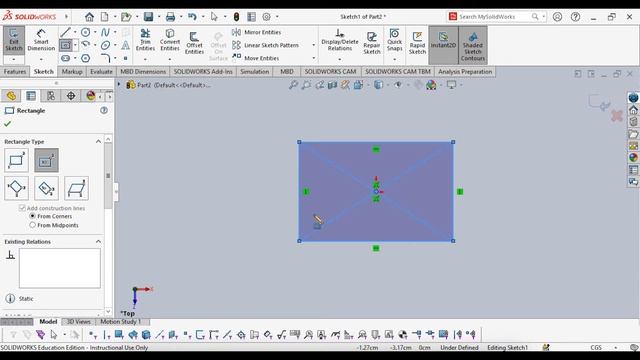The image size is (640, 360).
Task: Select the Spline sketch tool
Action: (105, 32)
